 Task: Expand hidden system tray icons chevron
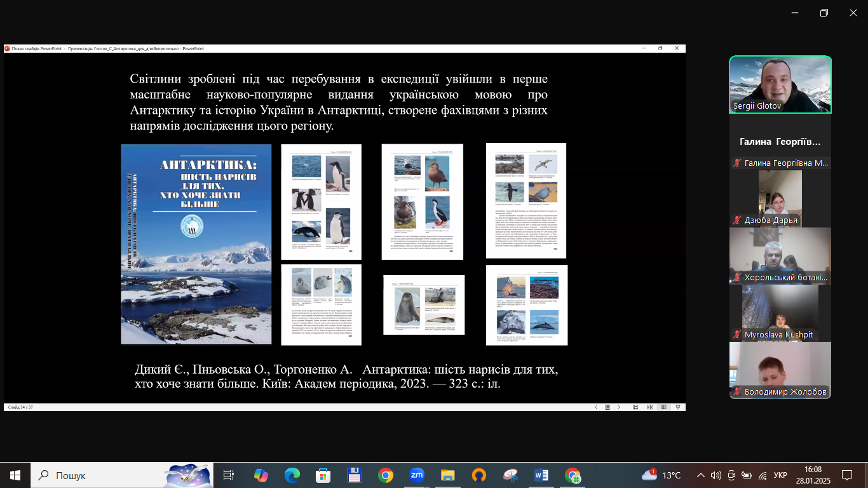tap(701, 475)
